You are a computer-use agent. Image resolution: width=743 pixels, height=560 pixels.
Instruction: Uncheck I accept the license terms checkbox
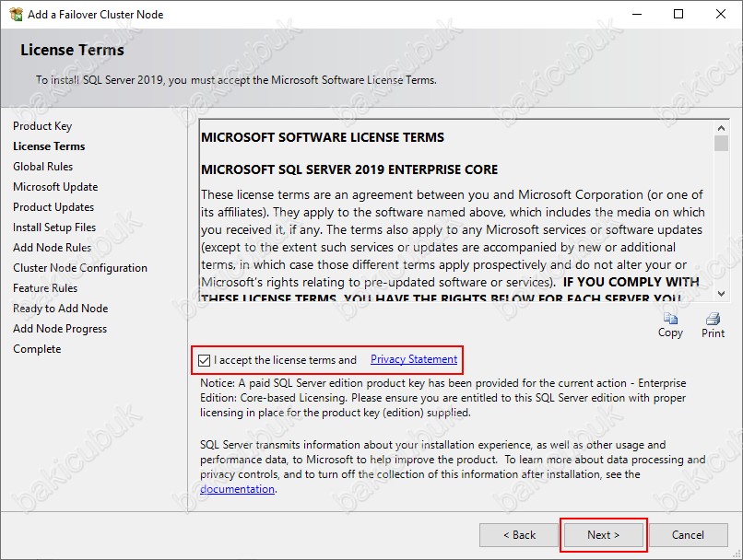pyautogui.click(x=205, y=360)
